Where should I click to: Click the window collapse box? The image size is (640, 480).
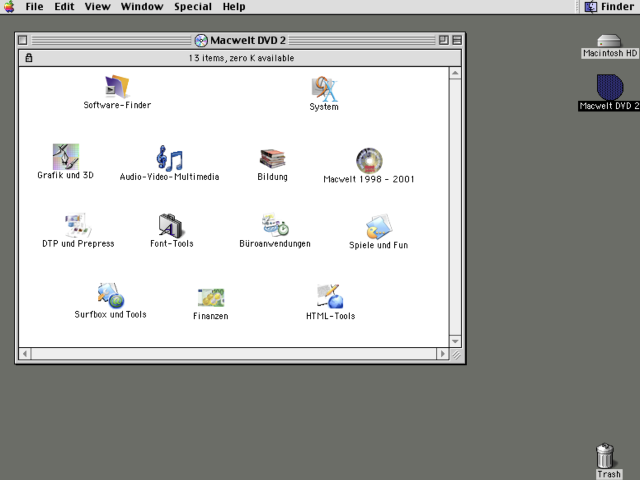457,40
